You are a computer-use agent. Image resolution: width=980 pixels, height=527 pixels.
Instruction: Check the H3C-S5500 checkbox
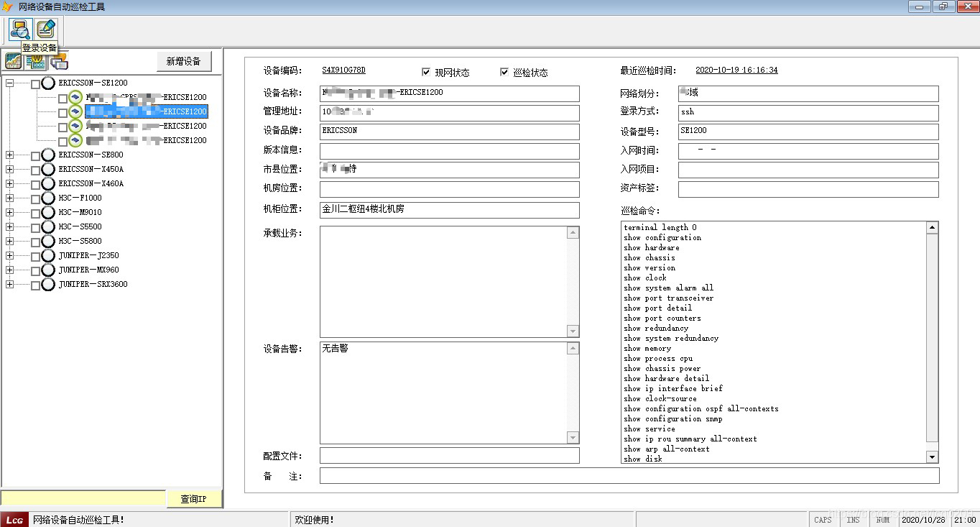[x=35, y=228]
